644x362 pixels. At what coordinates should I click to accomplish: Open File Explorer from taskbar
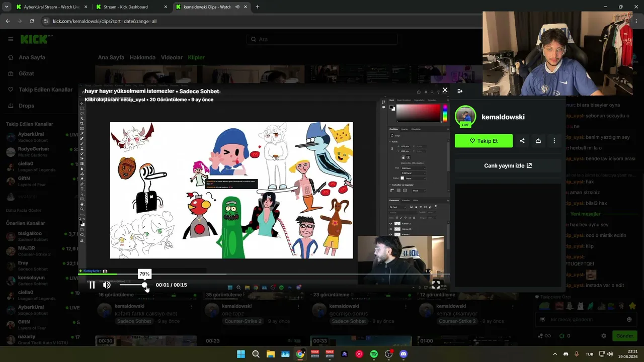pyautogui.click(x=270, y=354)
